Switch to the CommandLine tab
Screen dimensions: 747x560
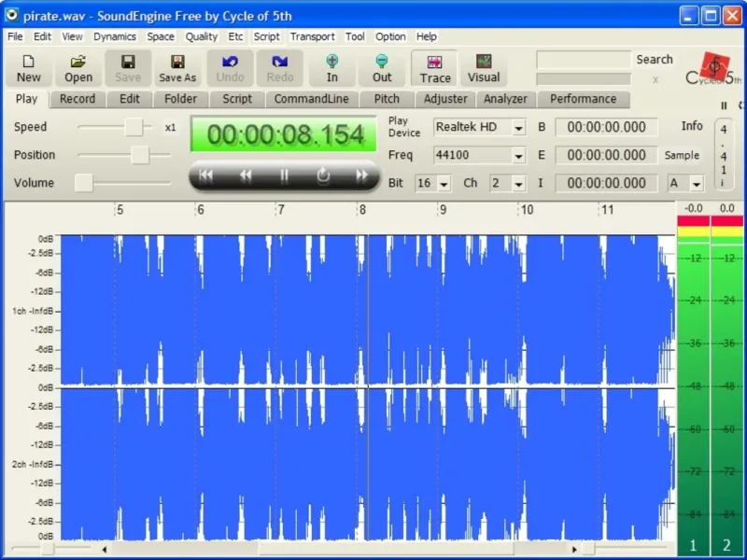[311, 99]
